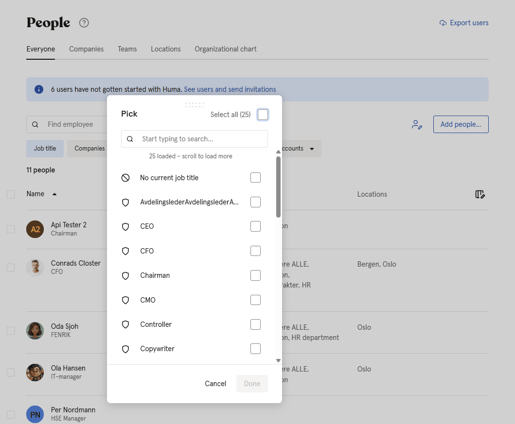Viewport: 515px width, 424px height.
Task: Click the info icon in the blue banner
Action: 39,89
